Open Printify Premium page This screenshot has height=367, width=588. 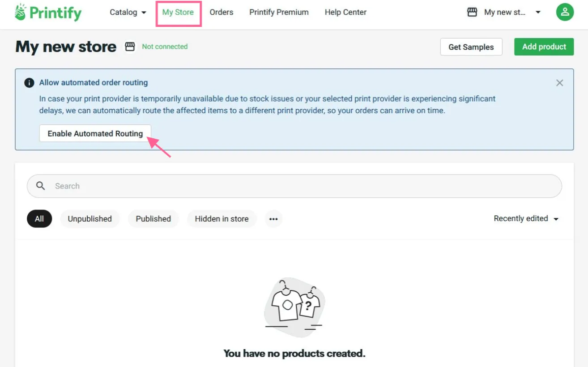point(279,13)
